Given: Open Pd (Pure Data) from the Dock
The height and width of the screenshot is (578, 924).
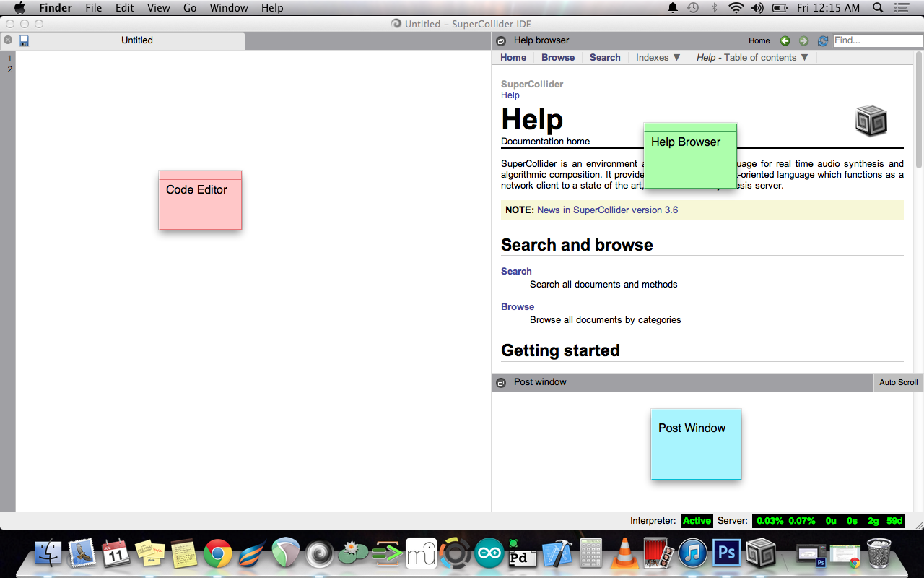Looking at the screenshot, I should [x=521, y=554].
